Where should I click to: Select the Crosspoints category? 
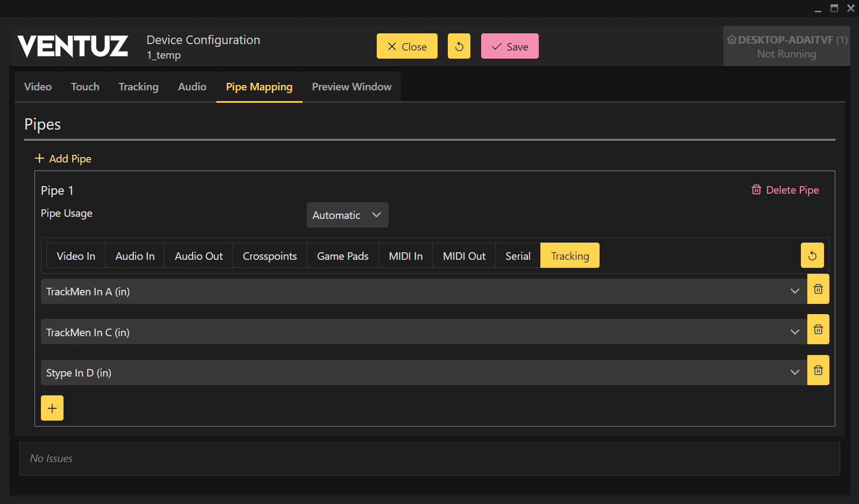pos(270,256)
